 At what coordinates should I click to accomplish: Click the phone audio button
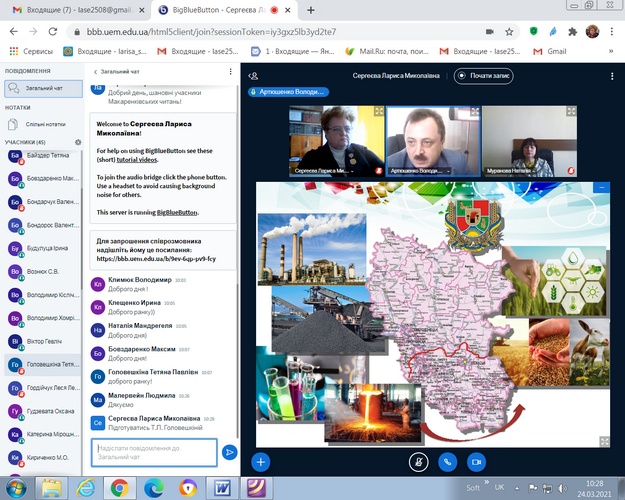447,462
